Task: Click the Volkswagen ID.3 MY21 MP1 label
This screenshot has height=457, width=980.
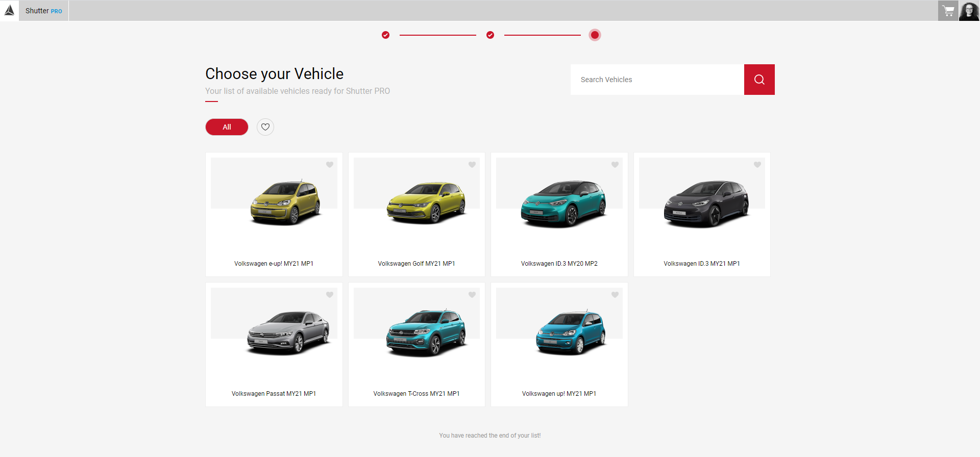Action: click(702, 264)
